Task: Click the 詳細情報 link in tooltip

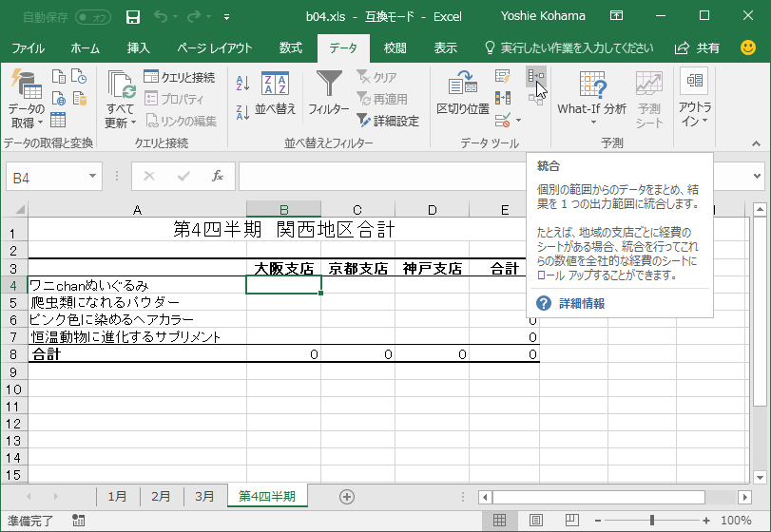Action: 582,304
